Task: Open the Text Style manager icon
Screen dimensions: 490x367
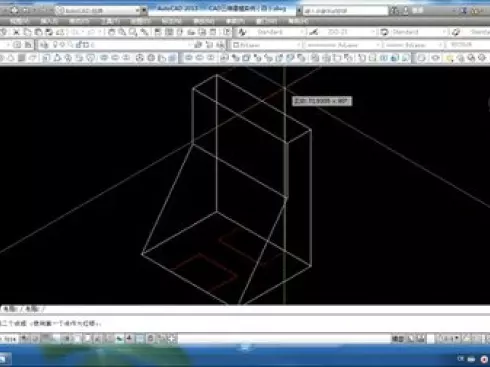Action: click(x=242, y=32)
